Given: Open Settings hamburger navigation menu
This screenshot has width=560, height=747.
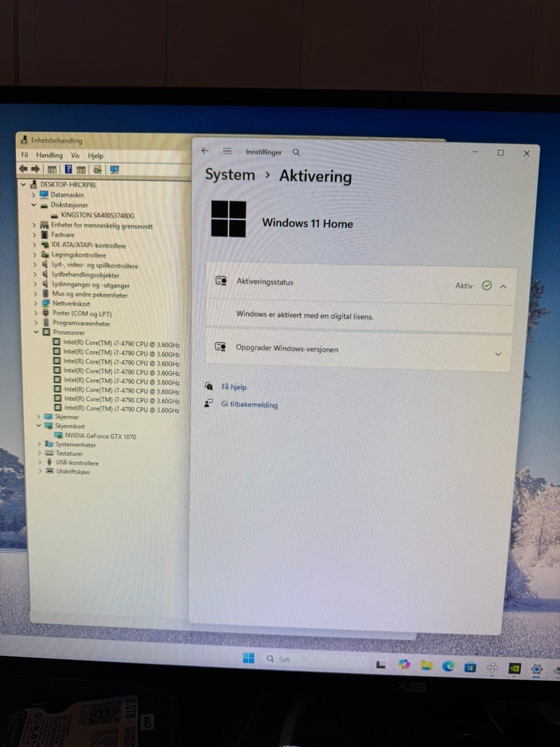Looking at the screenshot, I should point(228,151).
